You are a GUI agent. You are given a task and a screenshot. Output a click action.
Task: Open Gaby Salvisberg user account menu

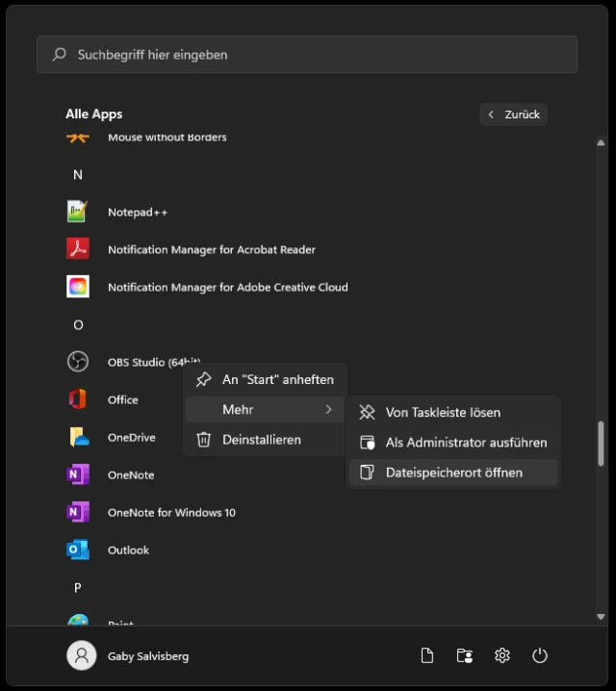128,655
